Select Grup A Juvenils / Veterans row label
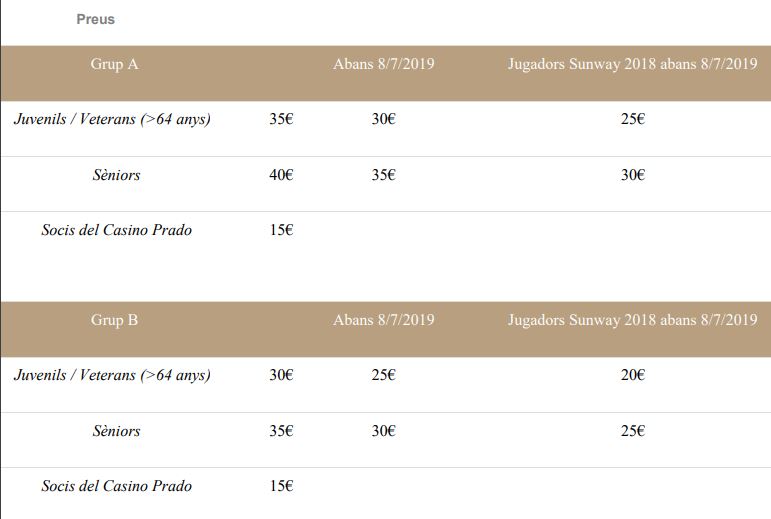771x519 pixels. (x=112, y=119)
